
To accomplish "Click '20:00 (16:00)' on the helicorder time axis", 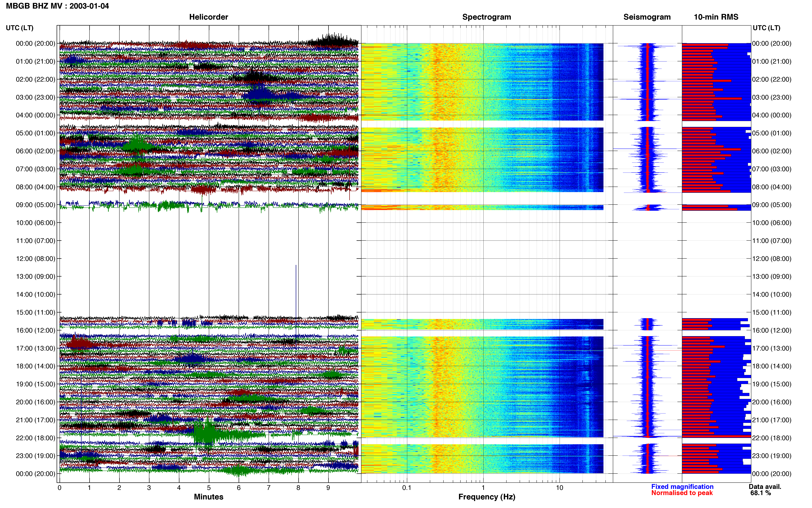I will tap(36, 402).
